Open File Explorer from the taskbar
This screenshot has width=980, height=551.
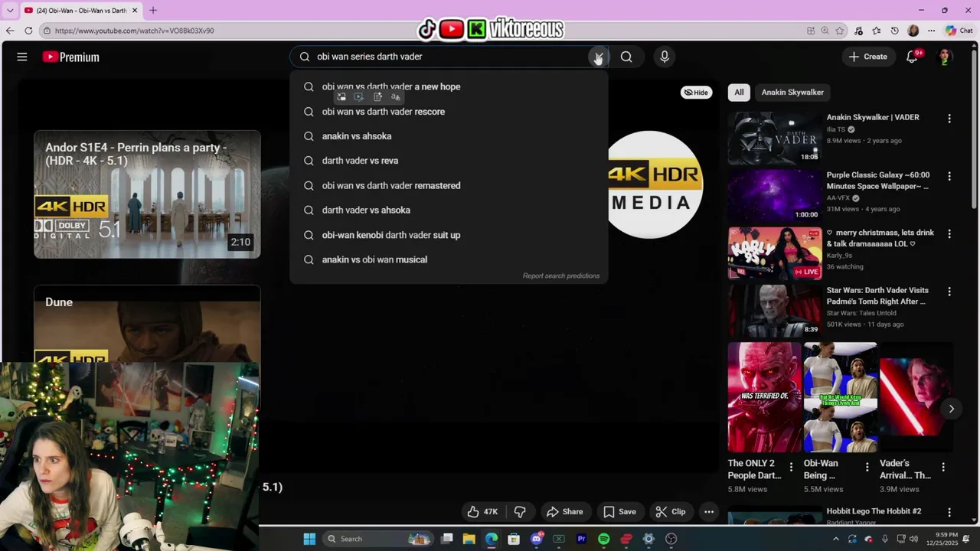coord(469,539)
